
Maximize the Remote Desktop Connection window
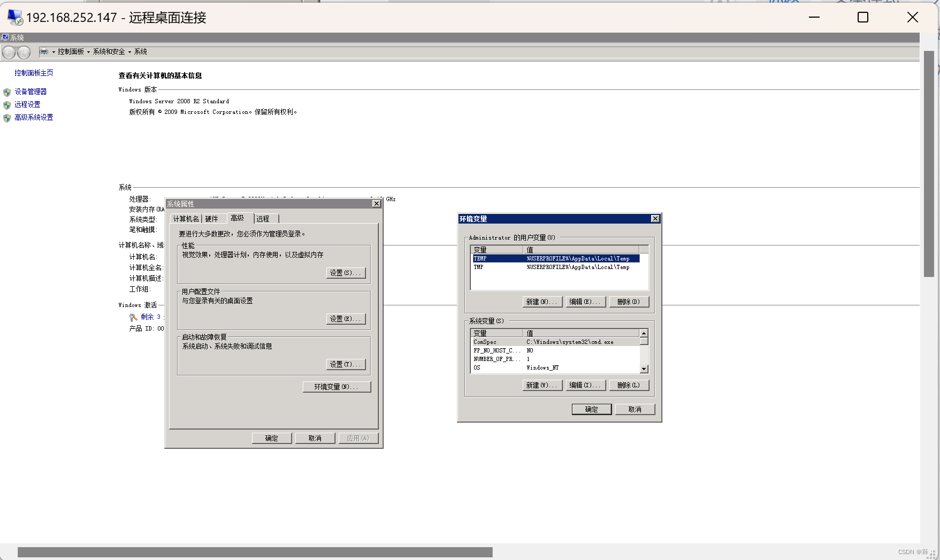coord(863,17)
